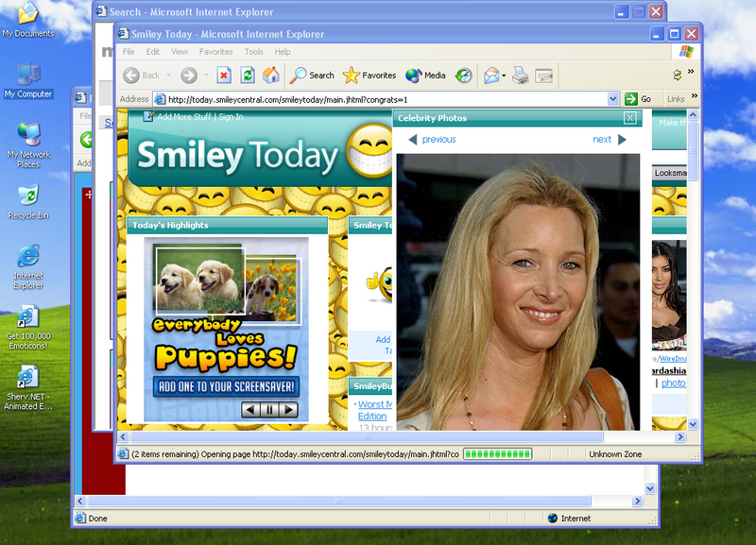Click the Links bar label
The image size is (756, 545).
676,99
